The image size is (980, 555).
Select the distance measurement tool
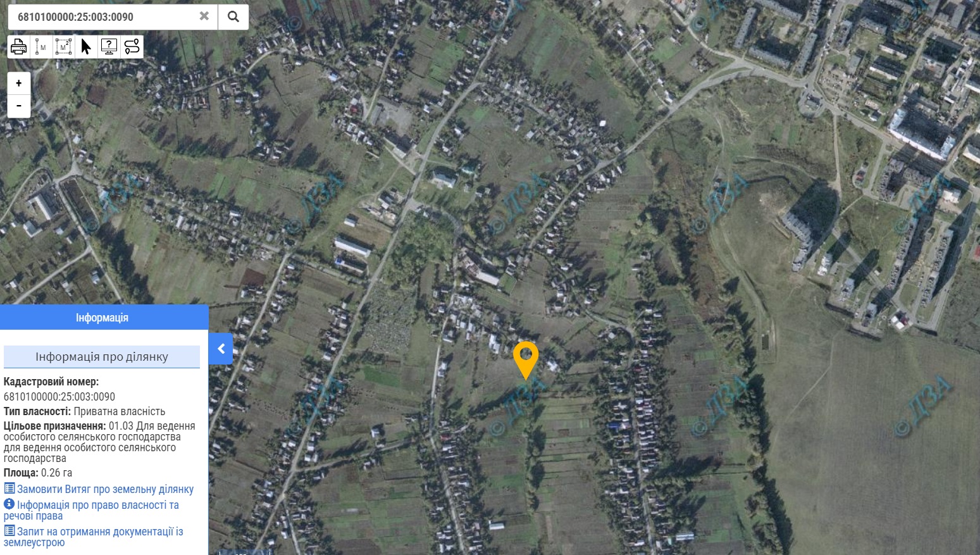tap(41, 47)
